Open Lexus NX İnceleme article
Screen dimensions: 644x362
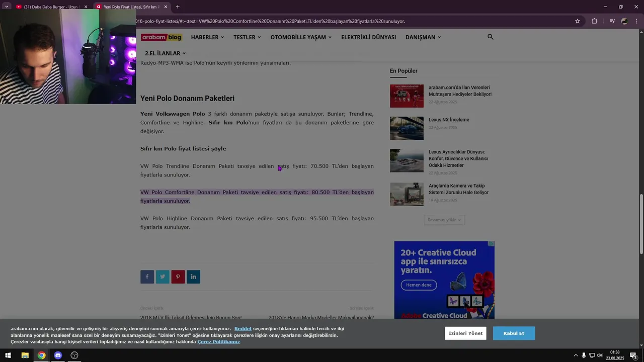[449, 120]
